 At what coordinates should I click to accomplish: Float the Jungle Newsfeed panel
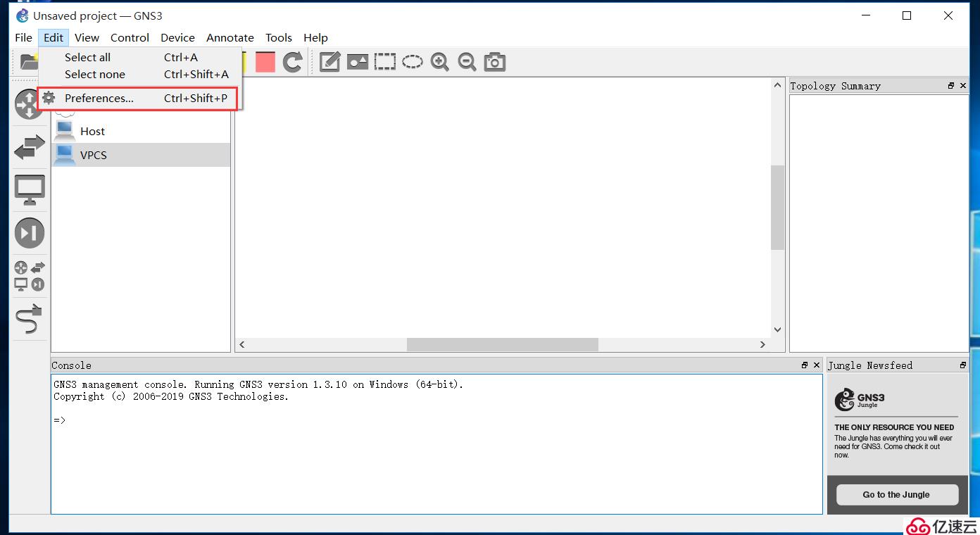tap(963, 365)
